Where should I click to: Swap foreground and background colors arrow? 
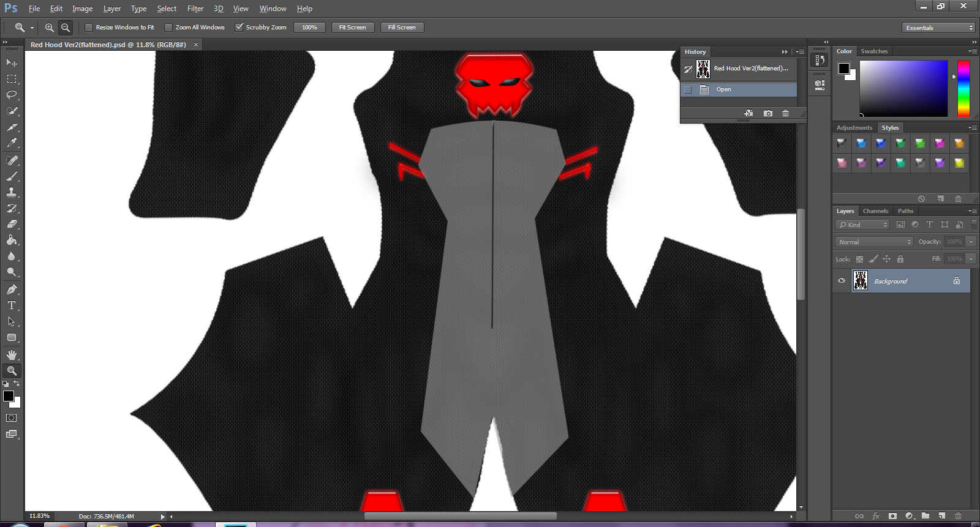[x=17, y=383]
